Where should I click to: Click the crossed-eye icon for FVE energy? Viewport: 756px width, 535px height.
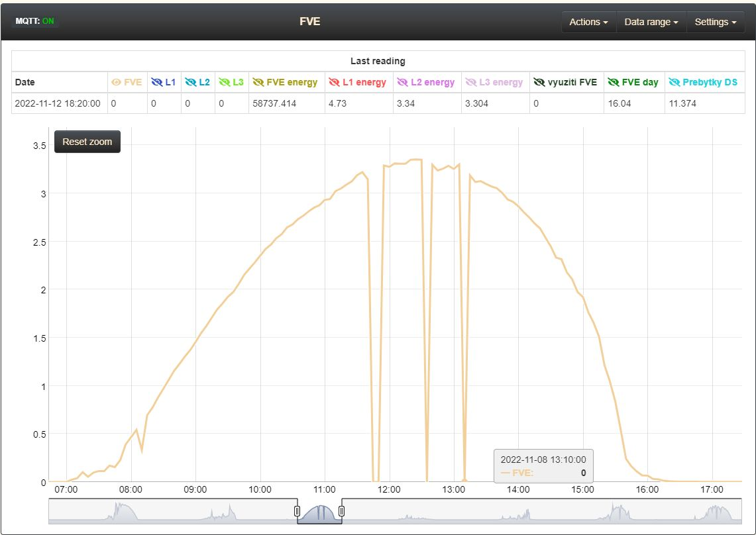coord(258,83)
